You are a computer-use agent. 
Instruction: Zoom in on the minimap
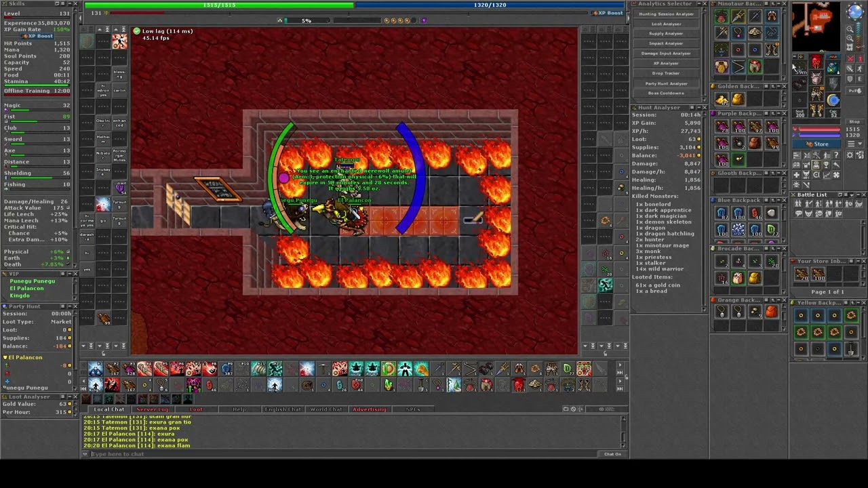850,39
